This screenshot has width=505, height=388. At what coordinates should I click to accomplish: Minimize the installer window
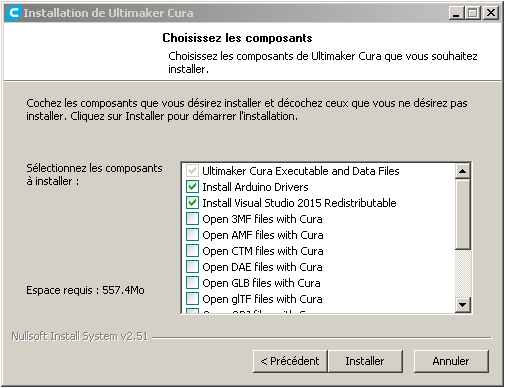click(456, 13)
